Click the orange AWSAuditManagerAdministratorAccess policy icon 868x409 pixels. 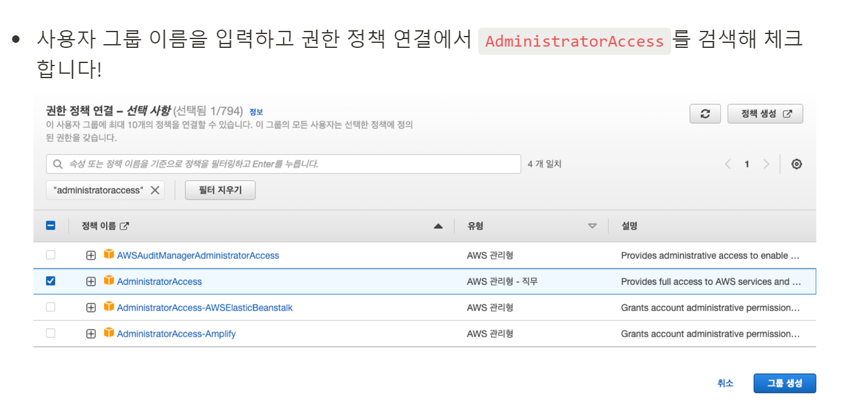tap(109, 255)
